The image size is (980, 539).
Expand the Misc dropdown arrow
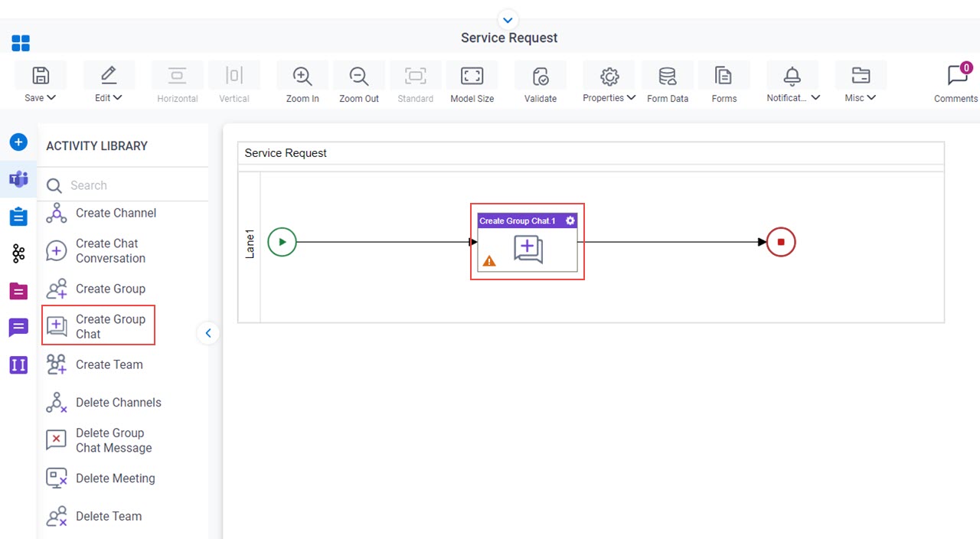[871, 98]
